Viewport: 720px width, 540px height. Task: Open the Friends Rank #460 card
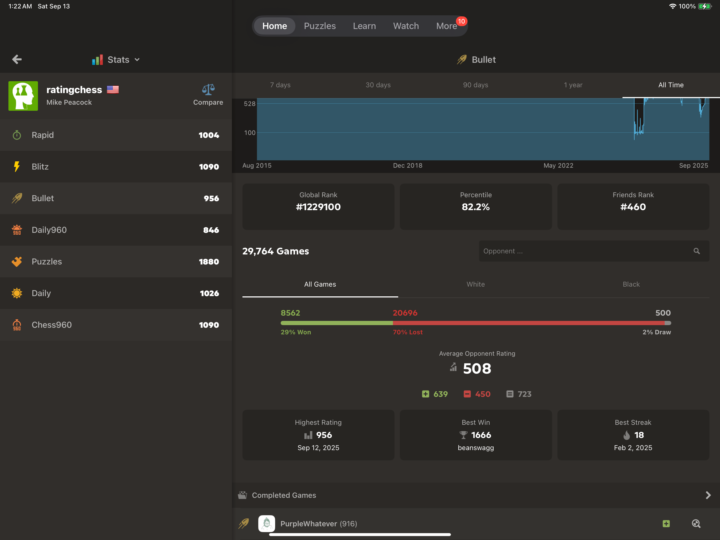pos(633,206)
